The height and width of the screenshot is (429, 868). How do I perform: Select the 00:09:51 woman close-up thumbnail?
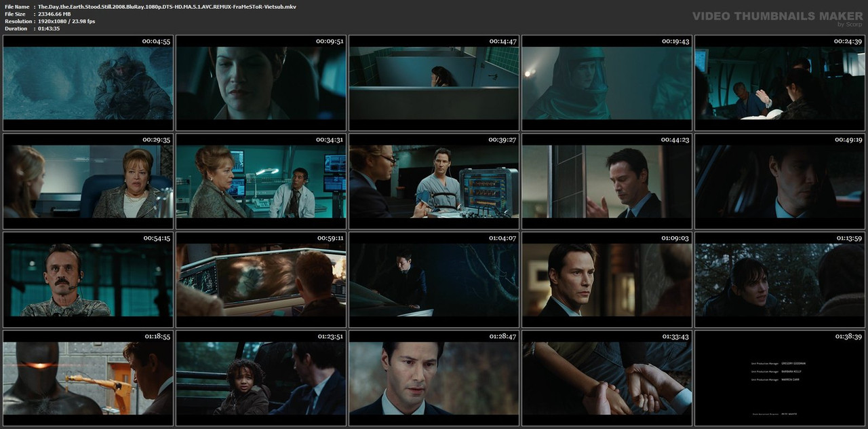261,83
